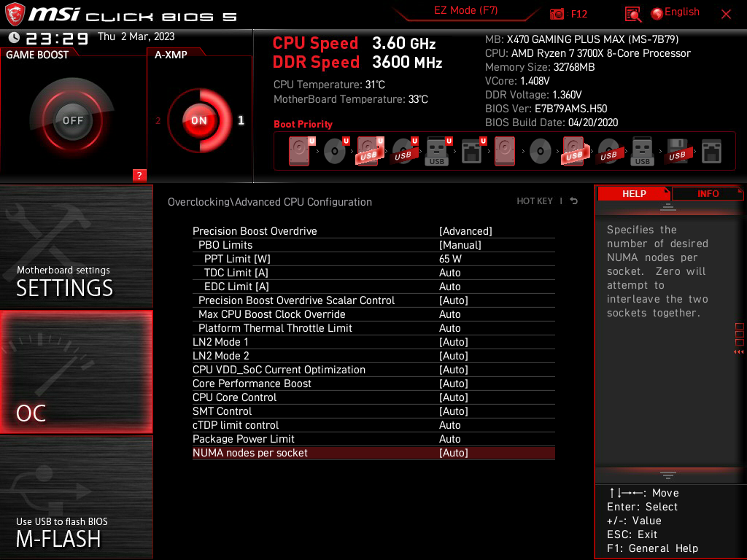The width and height of the screenshot is (747, 560).
Task: Click the Boot Priority heading
Action: coord(303,124)
